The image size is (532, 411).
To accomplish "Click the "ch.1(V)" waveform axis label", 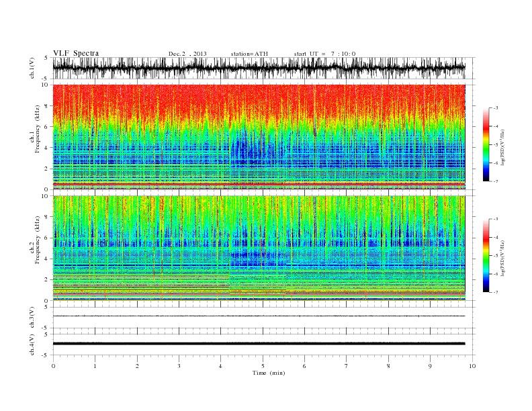I will (x=32, y=68).
